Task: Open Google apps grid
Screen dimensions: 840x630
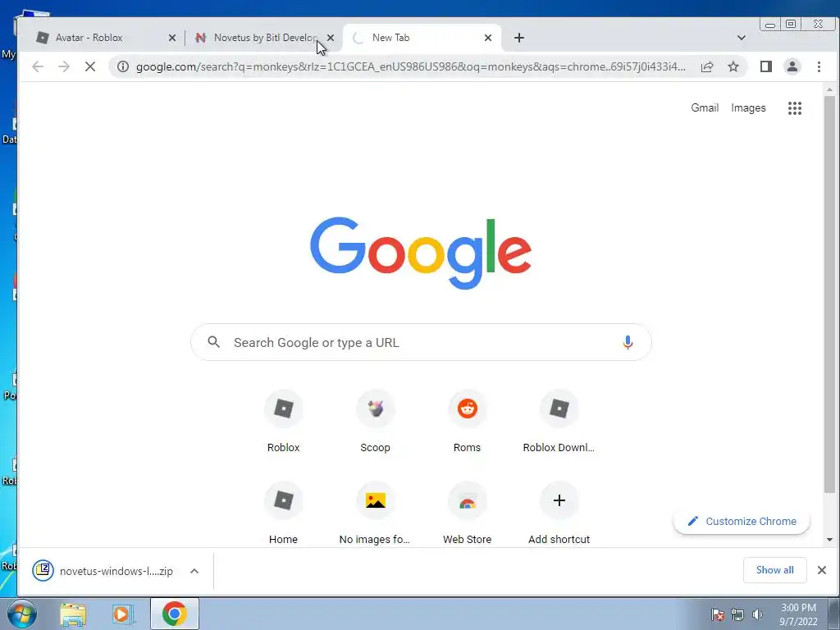Action: click(x=795, y=108)
